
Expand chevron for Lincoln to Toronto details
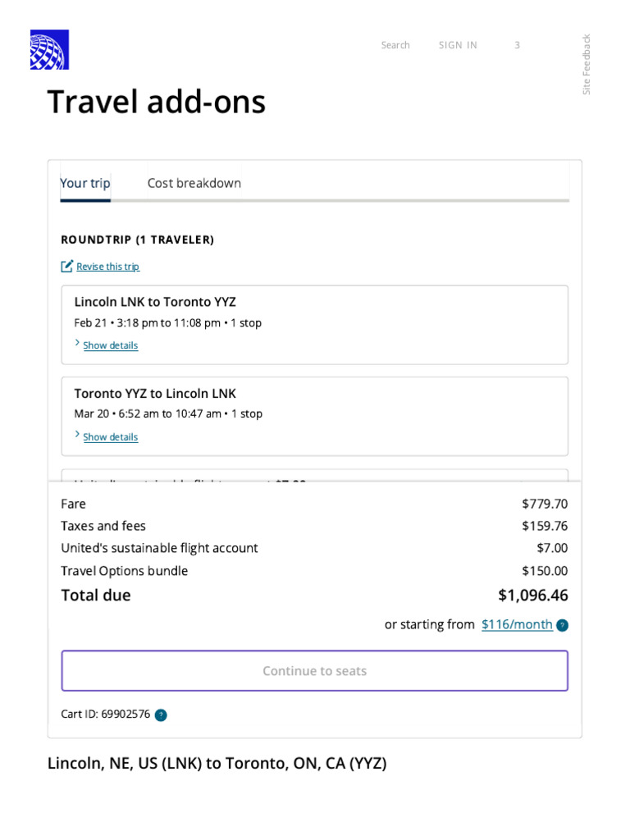coord(78,344)
